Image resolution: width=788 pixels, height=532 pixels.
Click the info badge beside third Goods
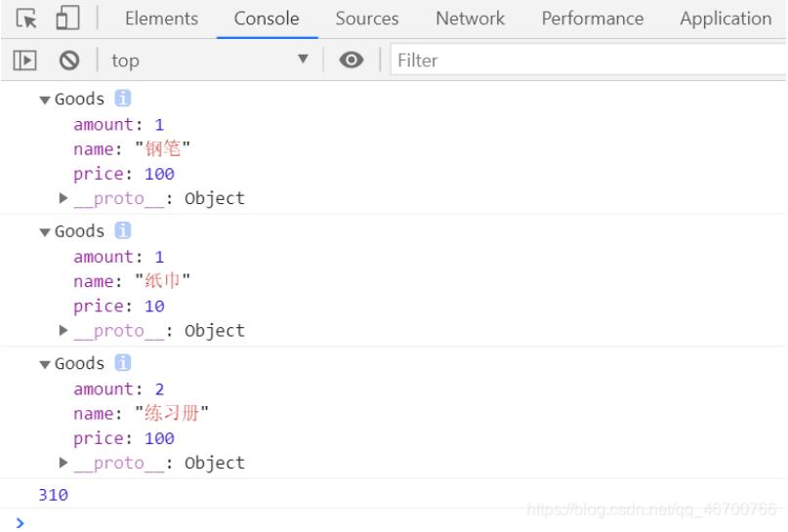tap(122, 363)
